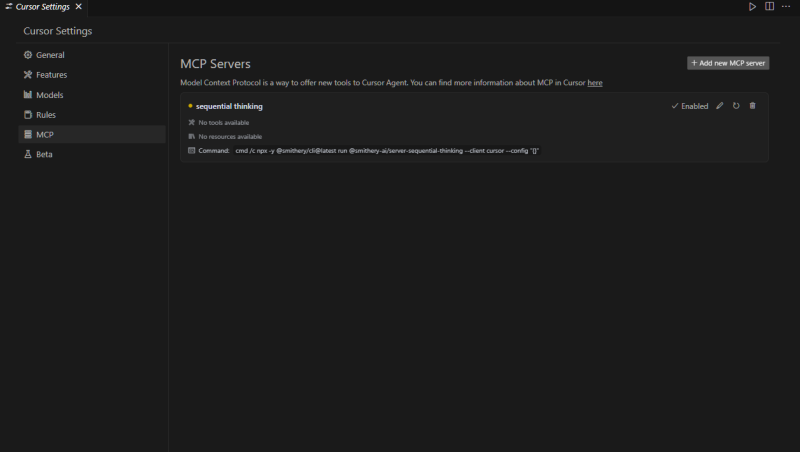Viewport: 800px width, 452px height.
Task: Click the Features tools icon
Action: coord(28,74)
